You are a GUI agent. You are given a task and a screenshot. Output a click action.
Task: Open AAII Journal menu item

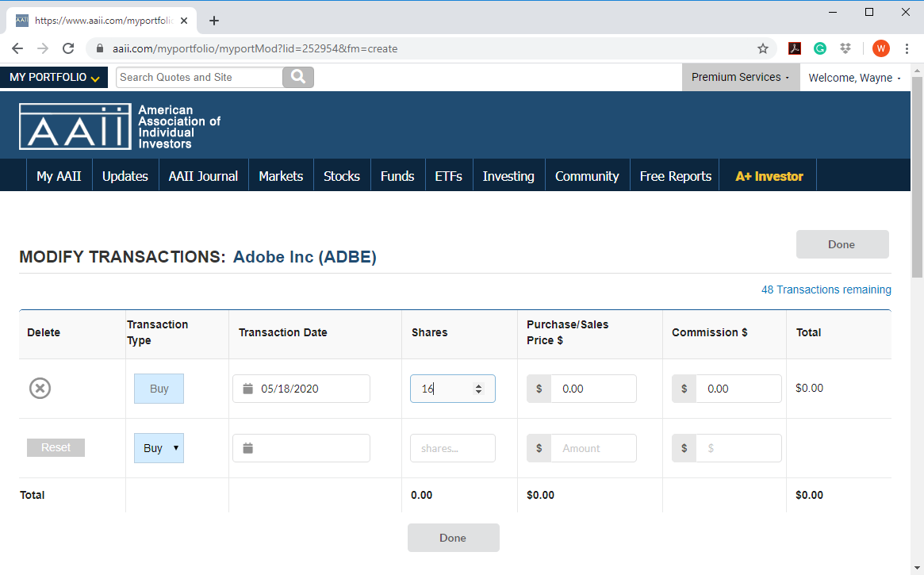tap(203, 176)
